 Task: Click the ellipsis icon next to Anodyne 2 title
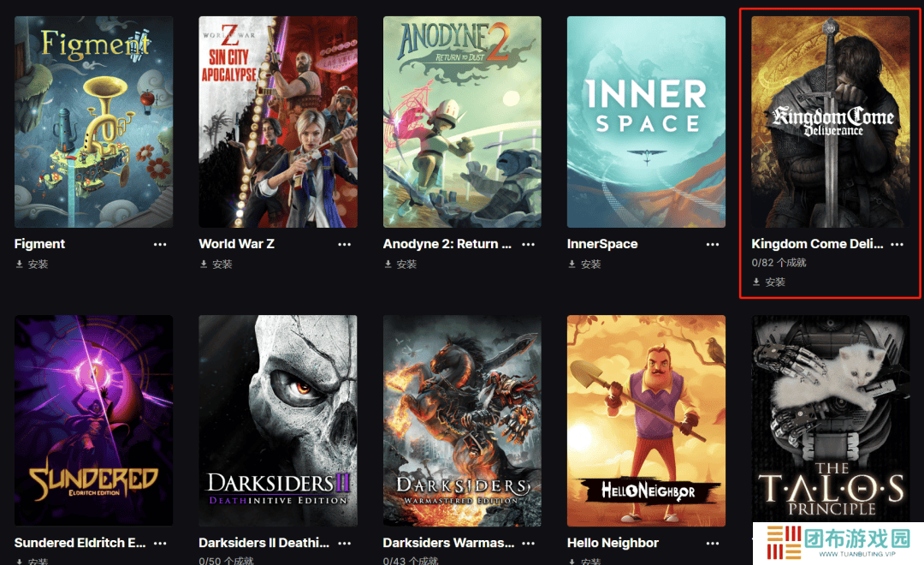coord(528,244)
